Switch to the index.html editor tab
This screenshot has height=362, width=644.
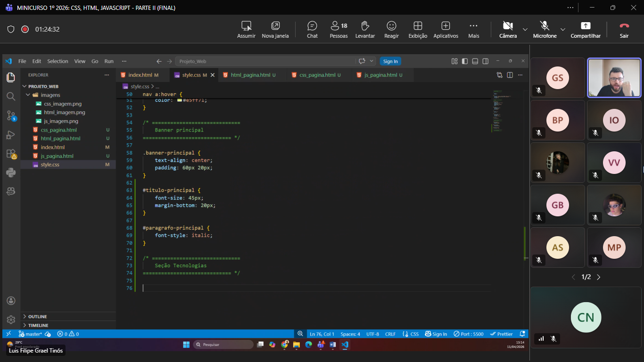140,75
